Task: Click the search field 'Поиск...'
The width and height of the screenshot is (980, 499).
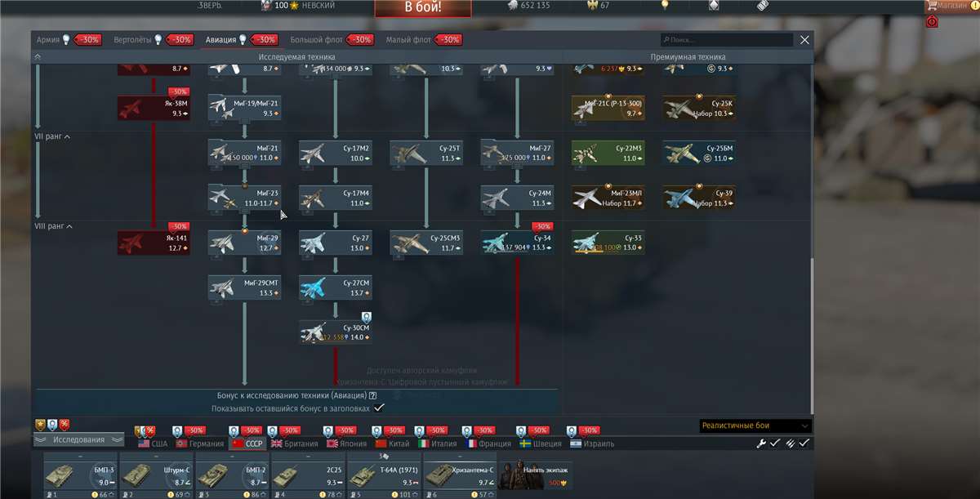Action: [727, 39]
